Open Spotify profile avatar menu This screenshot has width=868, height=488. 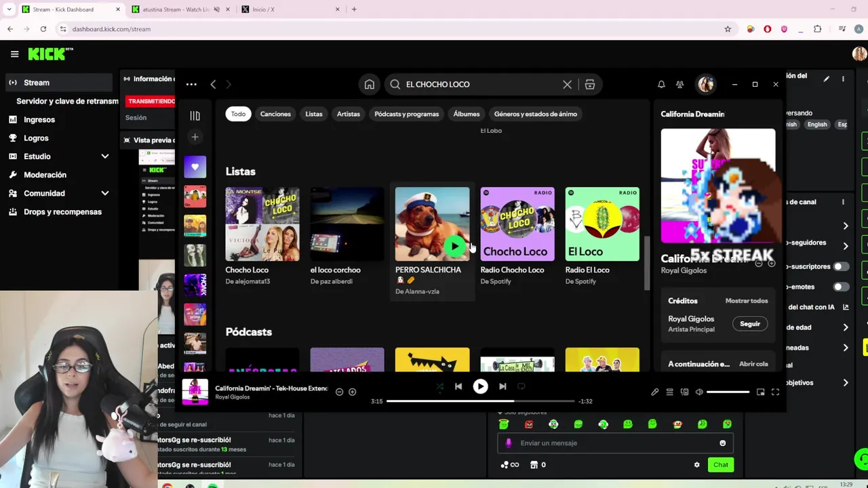pos(706,85)
